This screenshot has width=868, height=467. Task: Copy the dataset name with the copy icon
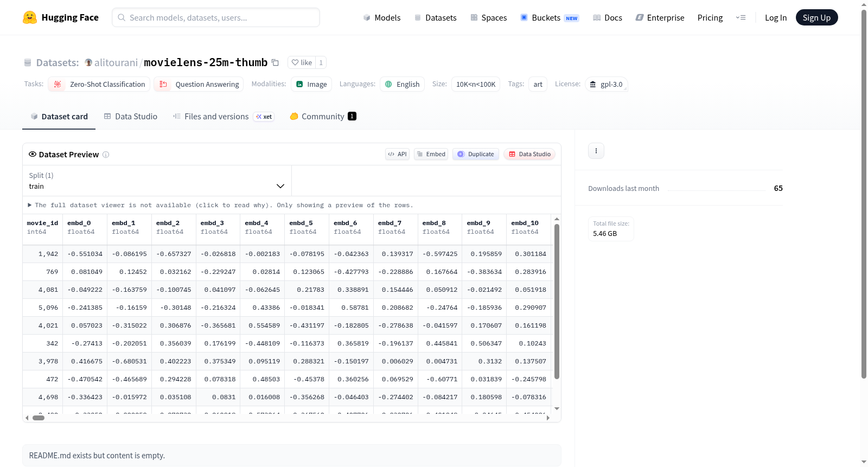coord(275,62)
